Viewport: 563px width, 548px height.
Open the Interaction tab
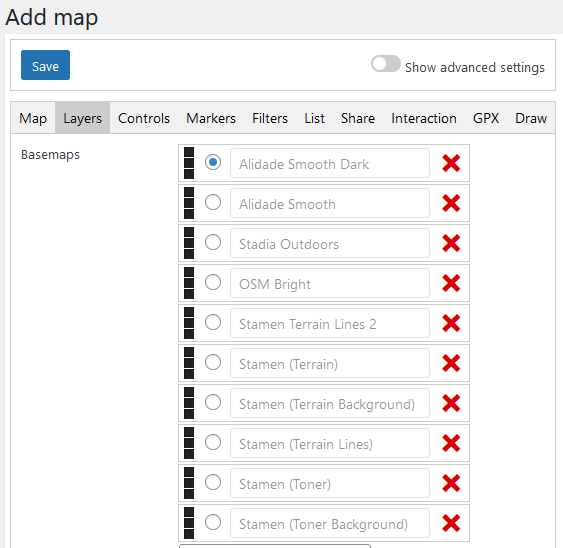[424, 118]
